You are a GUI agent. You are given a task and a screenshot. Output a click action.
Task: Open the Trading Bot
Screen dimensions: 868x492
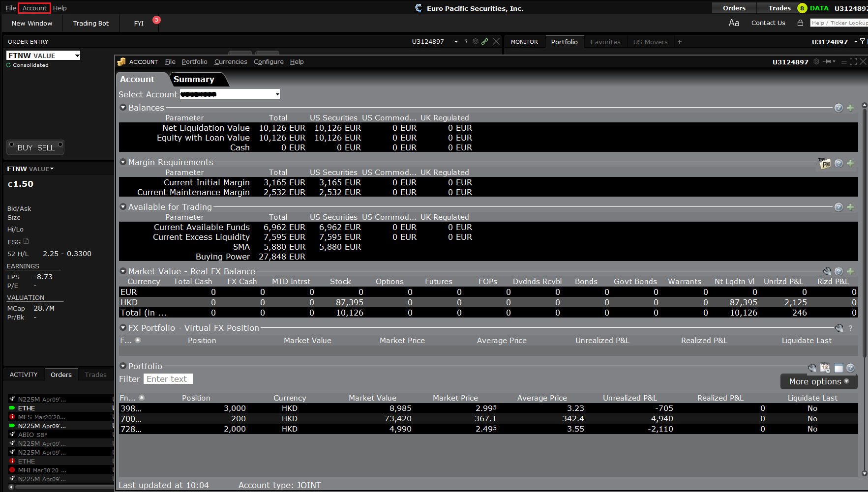91,23
